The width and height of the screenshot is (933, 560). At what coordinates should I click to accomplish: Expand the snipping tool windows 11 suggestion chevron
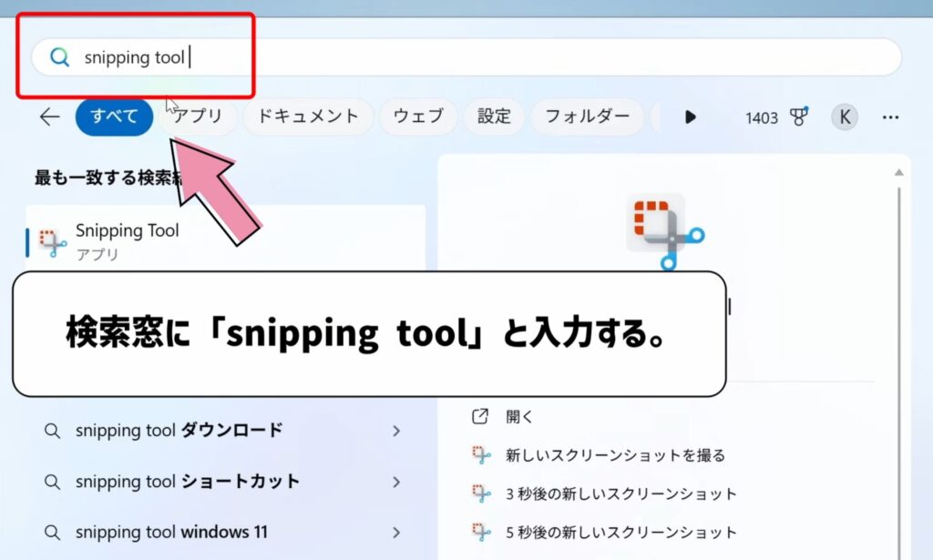[x=398, y=532]
